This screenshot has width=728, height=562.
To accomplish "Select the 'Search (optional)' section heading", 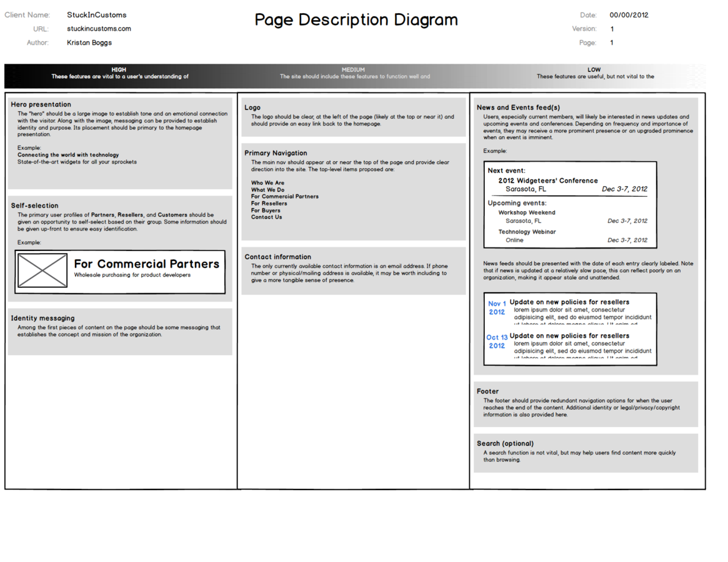I will [x=505, y=443].
